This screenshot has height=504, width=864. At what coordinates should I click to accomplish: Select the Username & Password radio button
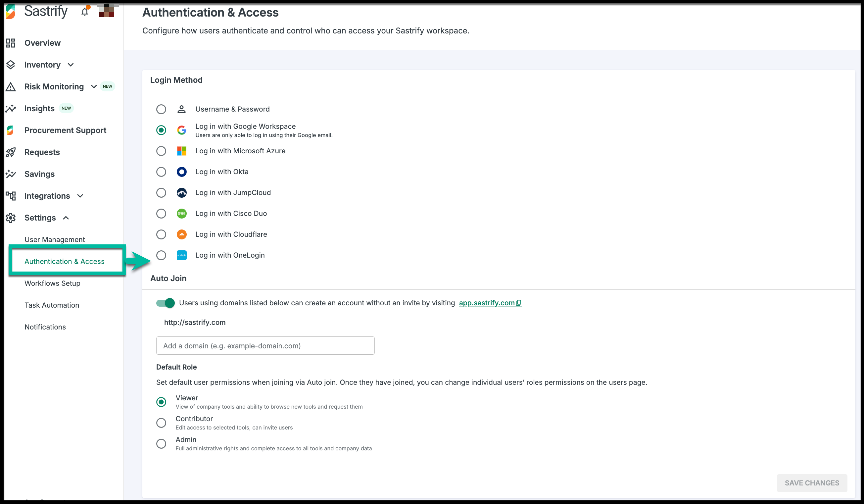point(161,109)
